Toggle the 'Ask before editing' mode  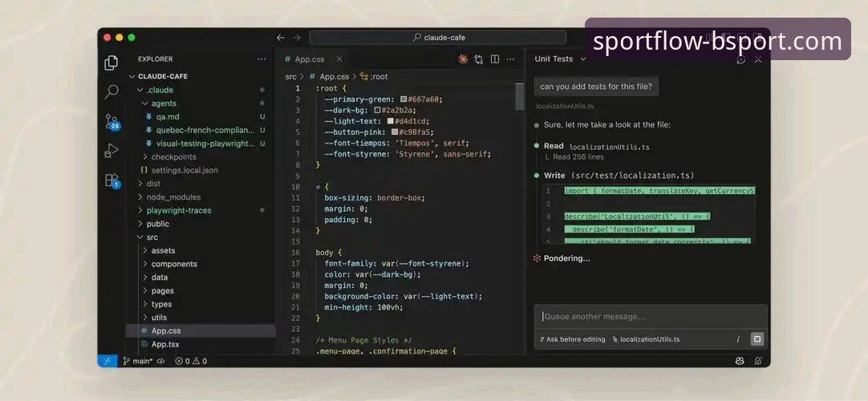click(573, 339)
